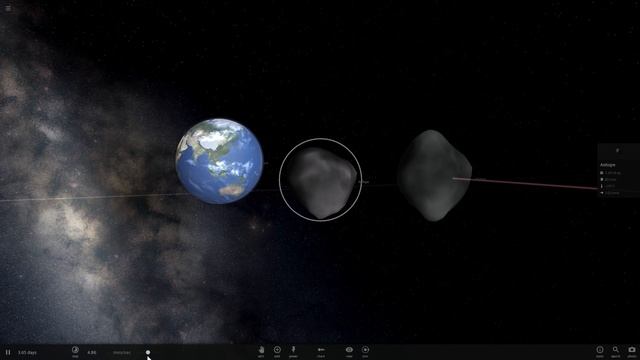Open the time step clock icon
Screen dimensions: 640x360
pyautogui.click(x=75, y=350)
